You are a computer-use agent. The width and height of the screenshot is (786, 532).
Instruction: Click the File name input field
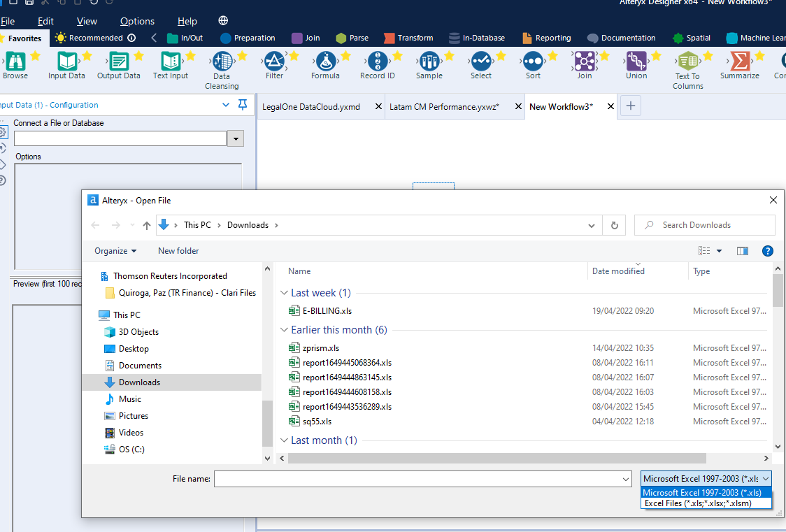[420, 479]
